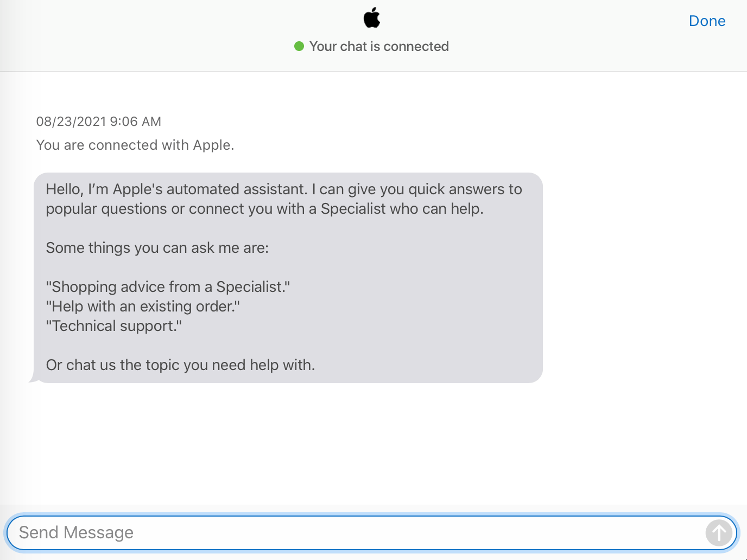Click the text Shopping advice from a Specialist
The image size is (747, 560).
click(168, 287)
